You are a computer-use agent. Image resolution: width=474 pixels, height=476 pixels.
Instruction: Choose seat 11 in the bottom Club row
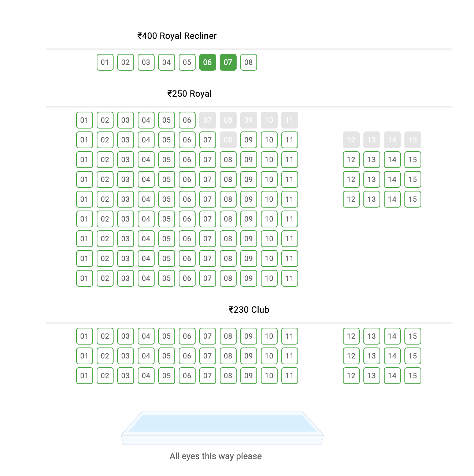(289, 375)
